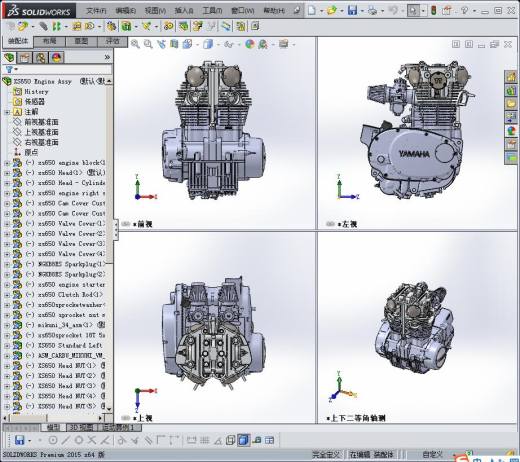Open the FeatureManager design tree tab
520x462 pixels.
pos(9,58)
